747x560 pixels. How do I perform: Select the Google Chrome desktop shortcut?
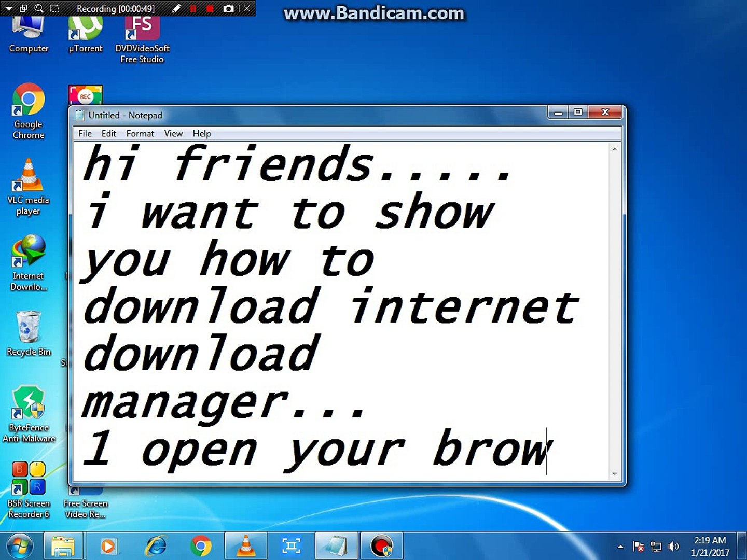point(29,111)
